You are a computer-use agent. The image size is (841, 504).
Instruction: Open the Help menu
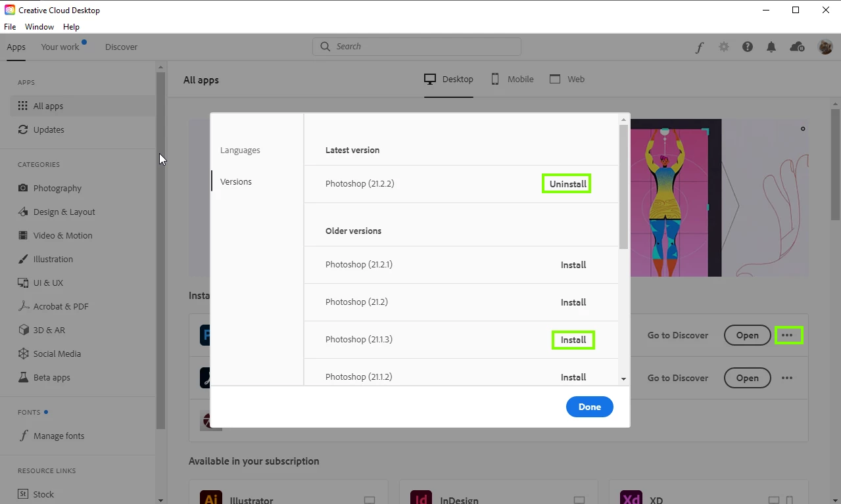click(x=71, y=27)
